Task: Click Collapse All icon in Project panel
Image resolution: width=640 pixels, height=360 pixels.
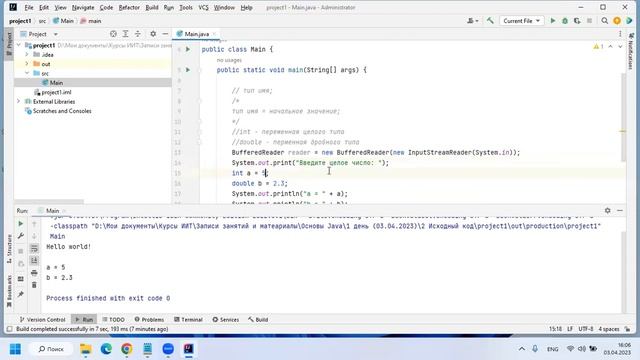Action: pyautogui.click(x=138, y=34)
